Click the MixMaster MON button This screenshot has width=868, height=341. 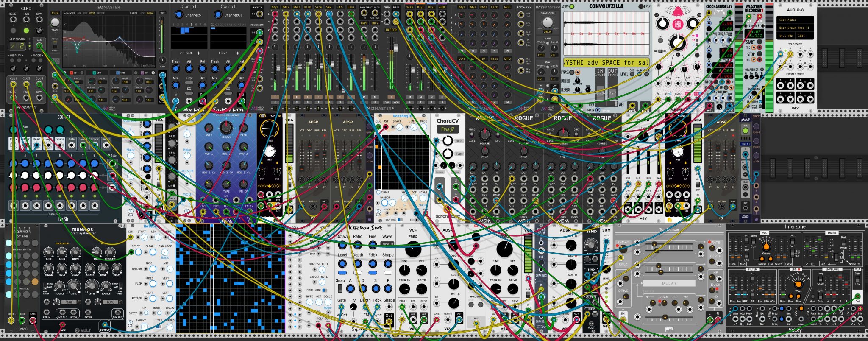click(396, 102)
